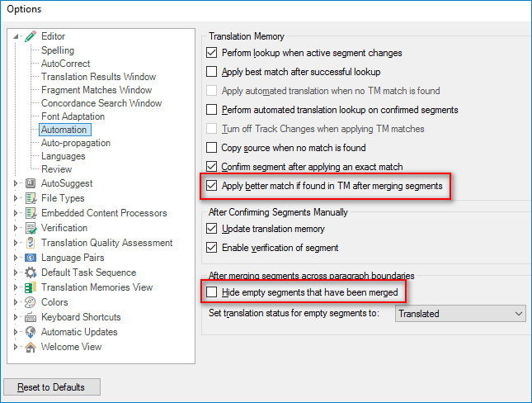Select Auto-propagation in the options tree
Image resolution: width=532 pixels, height=403 pixels.
[x=75, y=143]
